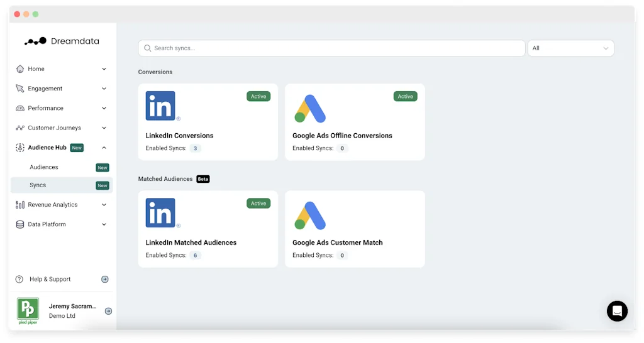Screen dimensions: 644x343
Task: Open the LinkedIn Matched Audiences card
Action: [x=208, y=229]
